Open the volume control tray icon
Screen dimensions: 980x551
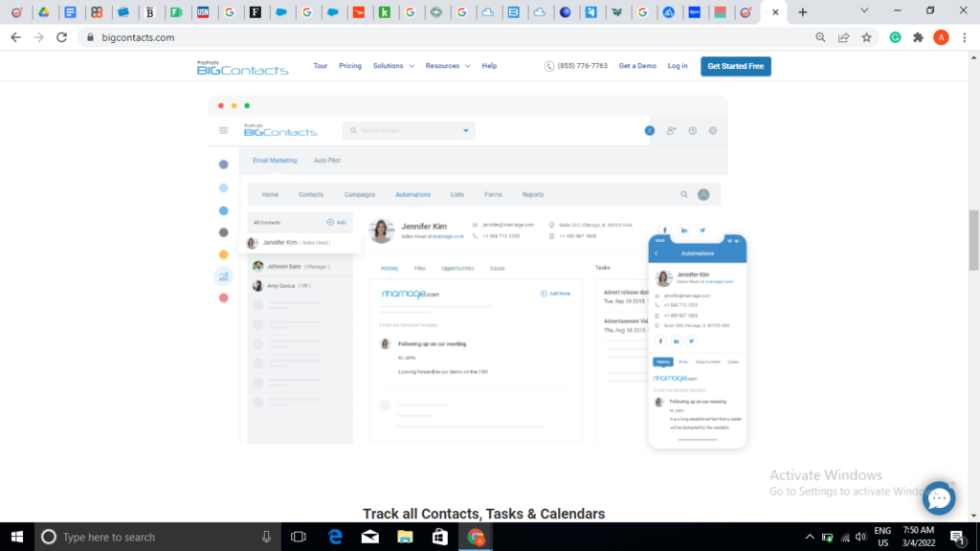coord(861,538)
